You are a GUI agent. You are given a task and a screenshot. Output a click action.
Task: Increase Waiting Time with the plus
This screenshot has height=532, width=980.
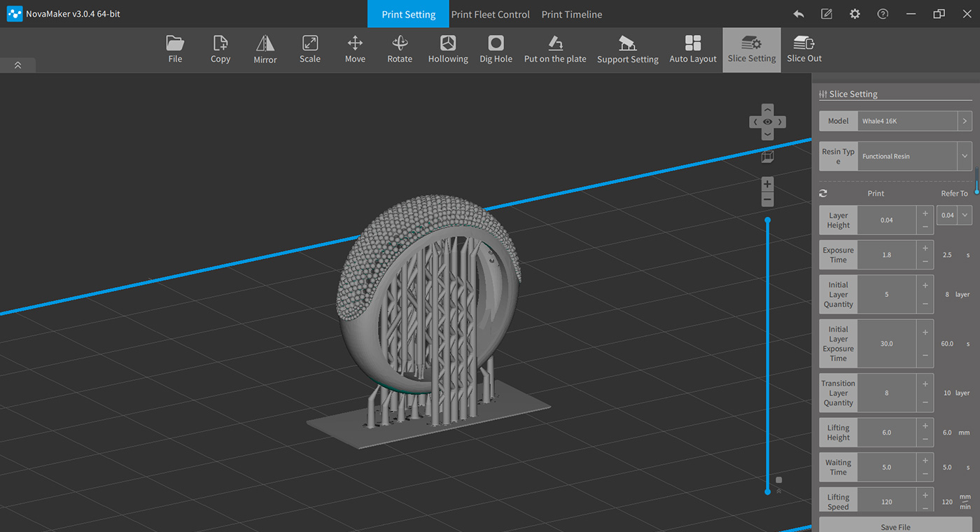pos(925,461)
